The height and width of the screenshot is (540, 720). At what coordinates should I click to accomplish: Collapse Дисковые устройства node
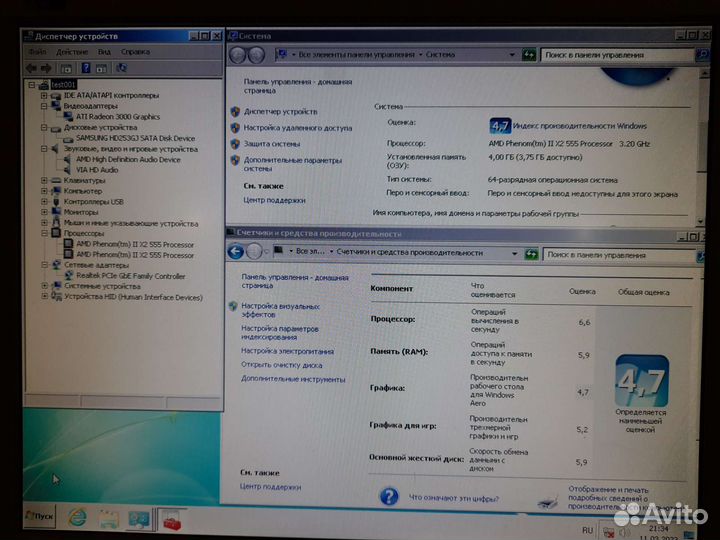44,127
